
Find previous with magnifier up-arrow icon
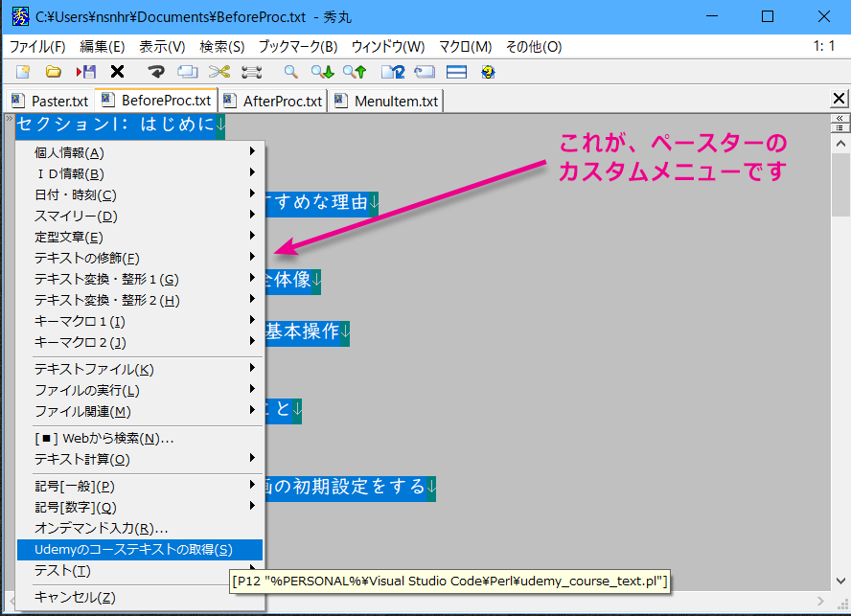(x=355, y=72)
